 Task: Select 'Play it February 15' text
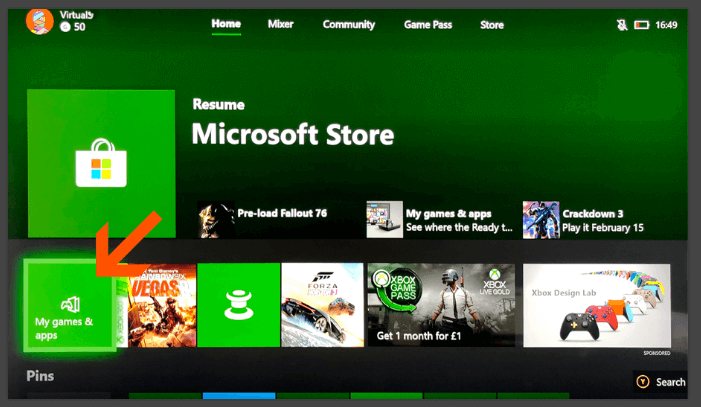(603, 228)
